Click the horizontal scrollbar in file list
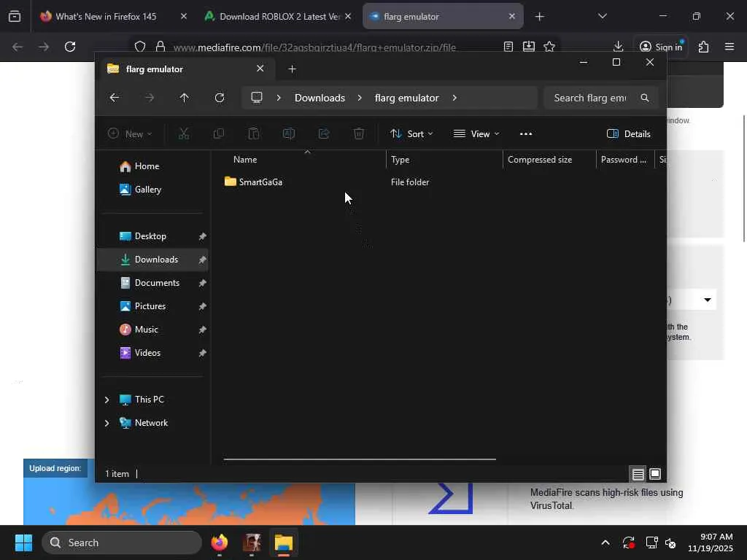Viewport: 747px width, 560px height. [360, 459]
